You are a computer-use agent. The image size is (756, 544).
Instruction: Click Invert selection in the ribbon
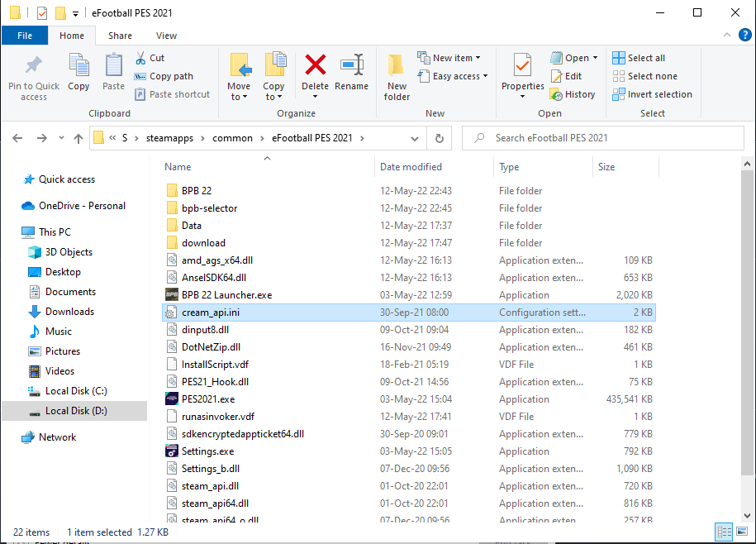(x=652, y=94)
